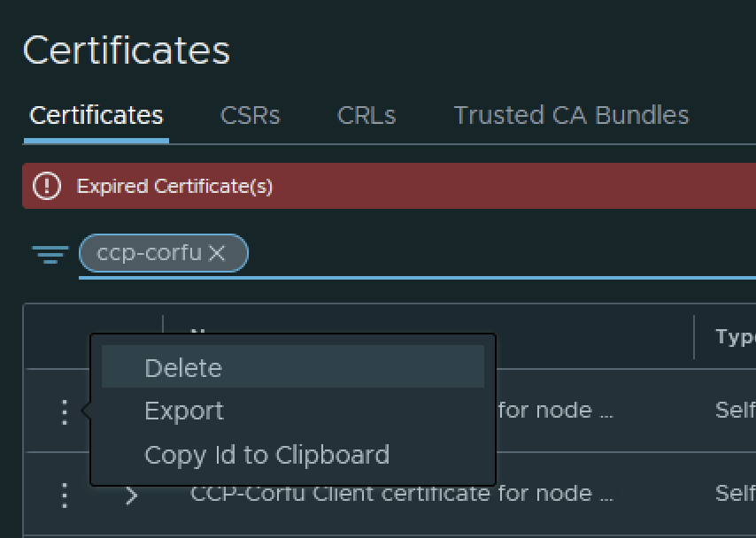The width and height of the screenshot is (756, 538).
Task: Open the Certificates tab
Action: pyautogui.click(x=96, y=115)
